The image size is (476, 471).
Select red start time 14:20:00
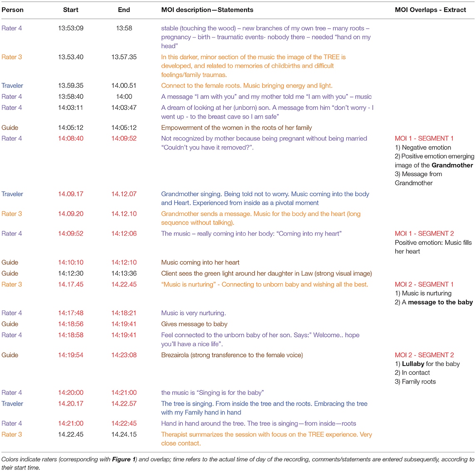[71, 393]
